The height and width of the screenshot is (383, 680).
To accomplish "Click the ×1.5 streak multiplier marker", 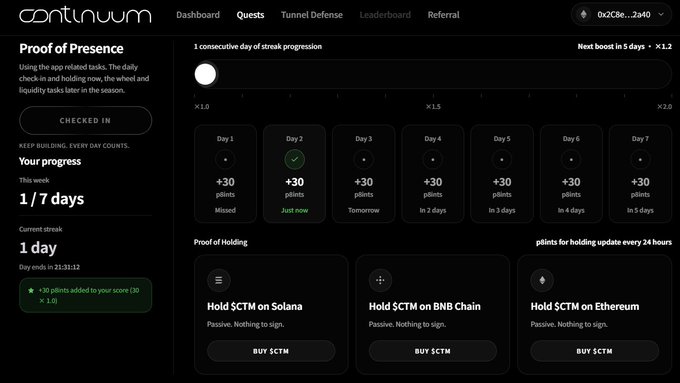I will click(433, 106).
